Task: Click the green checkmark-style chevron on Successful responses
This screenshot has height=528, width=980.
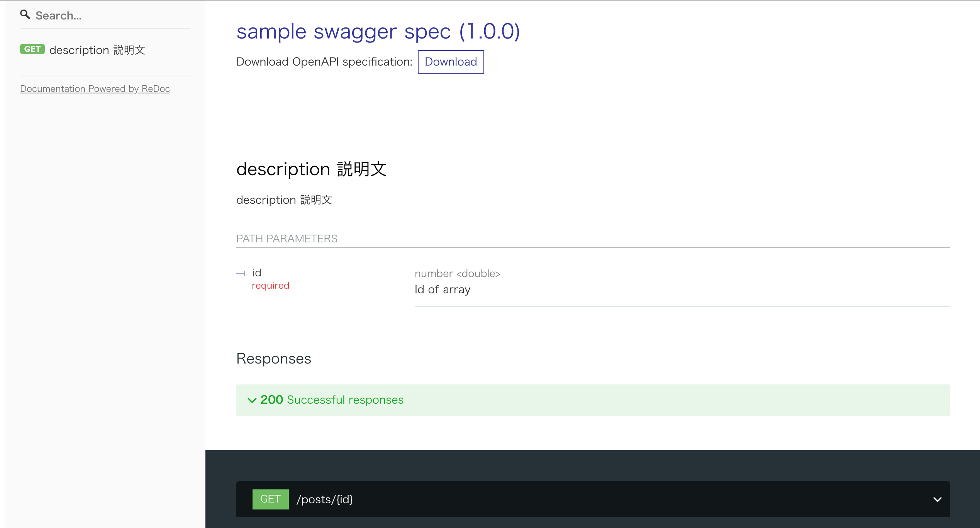Action: [x=252, y=400]
